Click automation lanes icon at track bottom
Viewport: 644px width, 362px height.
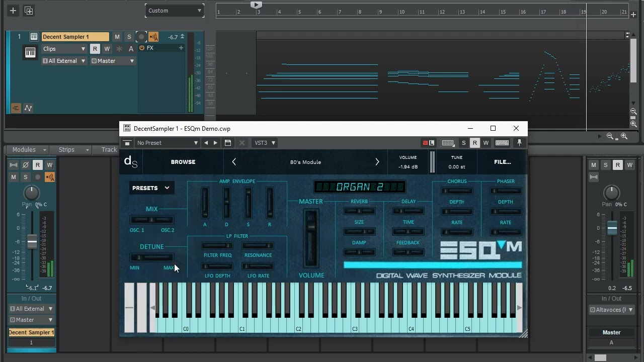(x=28, y=108)
